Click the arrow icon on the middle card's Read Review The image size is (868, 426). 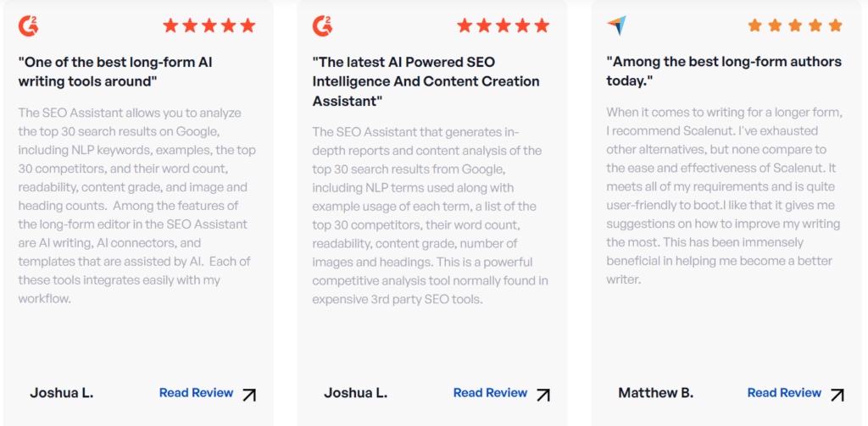point(543,395)
